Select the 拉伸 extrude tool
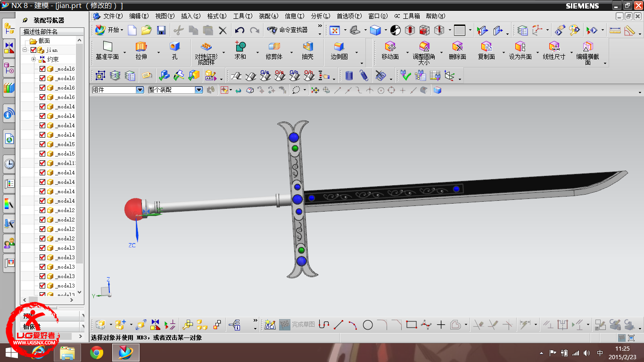This screenshot has height=362, width=644. click(x=141, y=51)
